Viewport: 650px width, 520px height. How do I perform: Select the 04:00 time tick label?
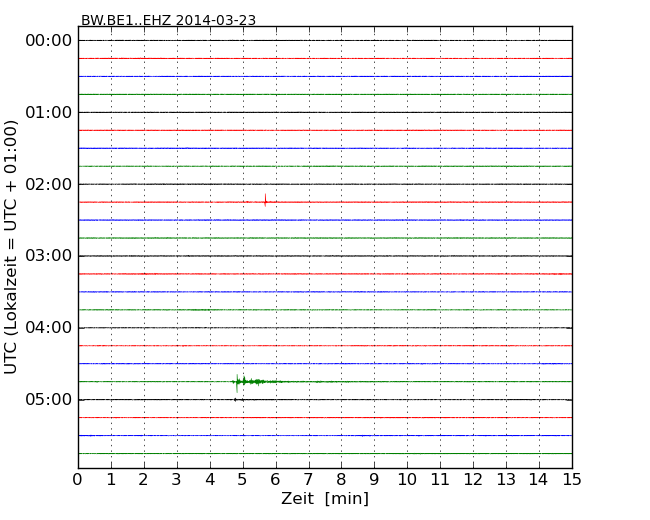49,328
